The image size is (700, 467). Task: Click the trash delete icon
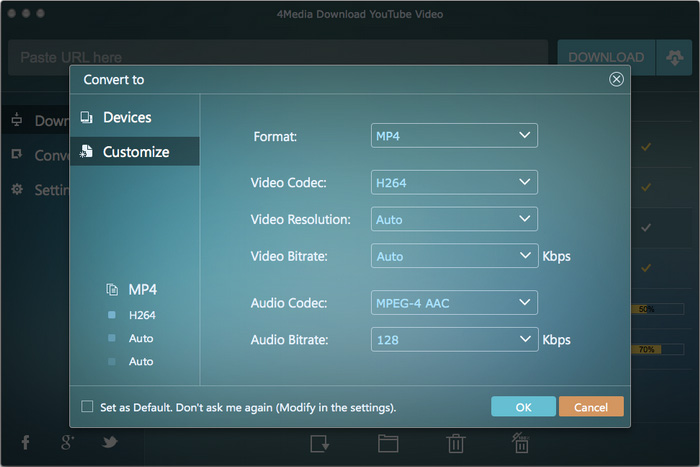[455, 443]
